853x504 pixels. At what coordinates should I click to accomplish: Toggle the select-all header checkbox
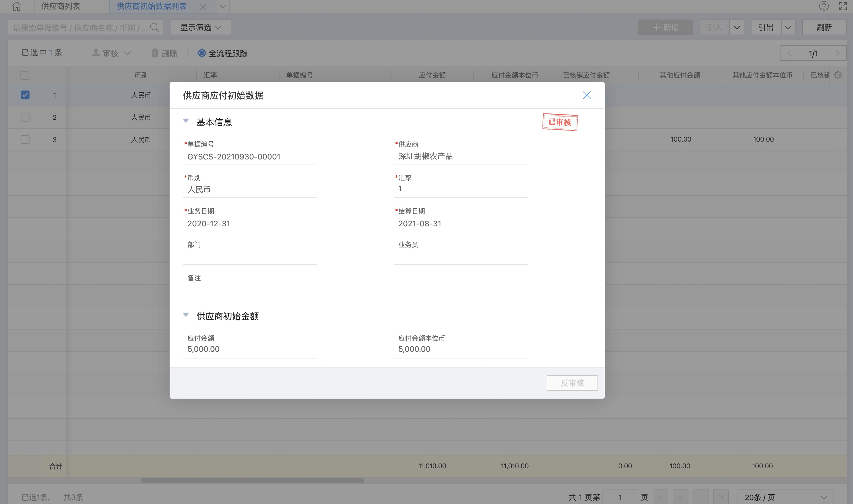coord(25,75)
